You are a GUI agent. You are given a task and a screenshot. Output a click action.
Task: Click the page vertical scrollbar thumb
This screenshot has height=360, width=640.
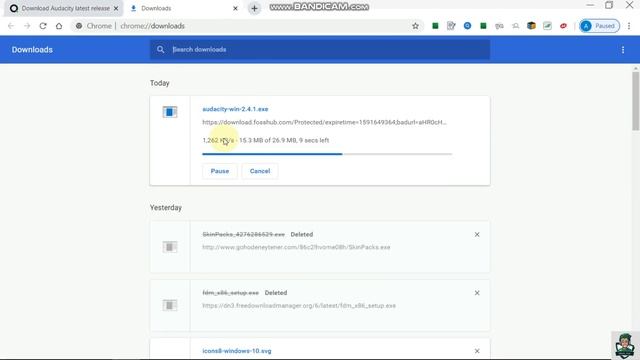point(636,101)
